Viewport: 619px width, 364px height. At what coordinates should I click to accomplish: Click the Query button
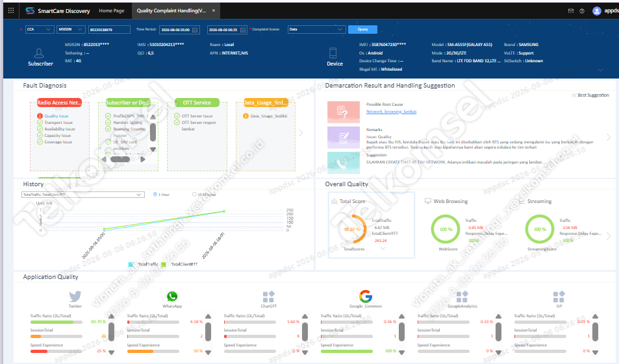pos(362,30)
